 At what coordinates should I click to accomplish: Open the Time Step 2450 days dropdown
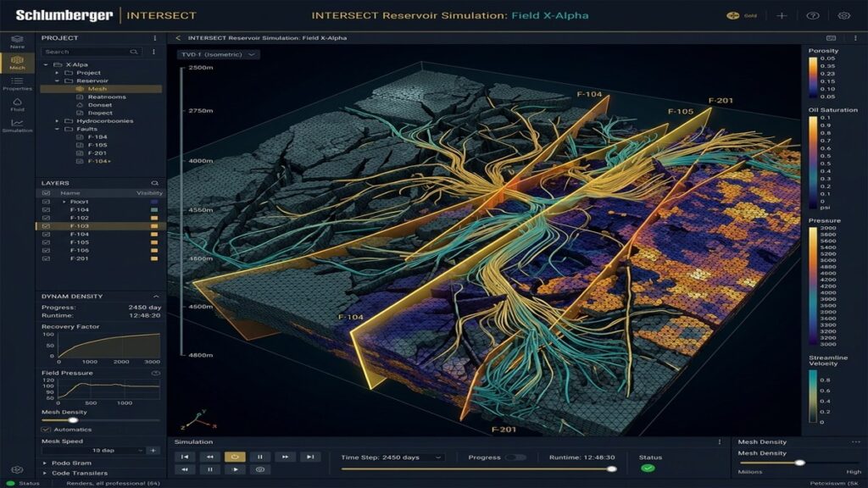pos(391,457)
